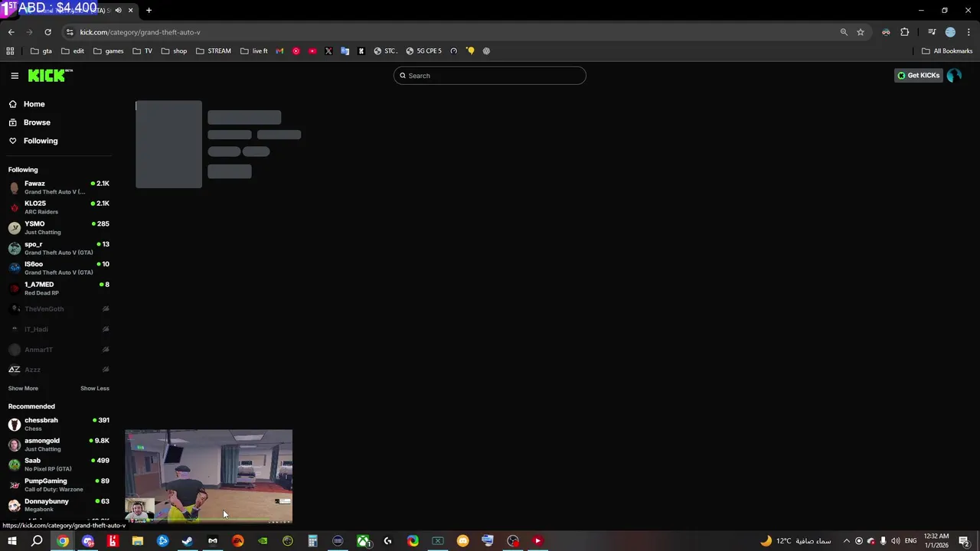Select offline channel IT_Hadi
Image resolution: width=980 pixels, height=551 pixels.
pos(59,329)
